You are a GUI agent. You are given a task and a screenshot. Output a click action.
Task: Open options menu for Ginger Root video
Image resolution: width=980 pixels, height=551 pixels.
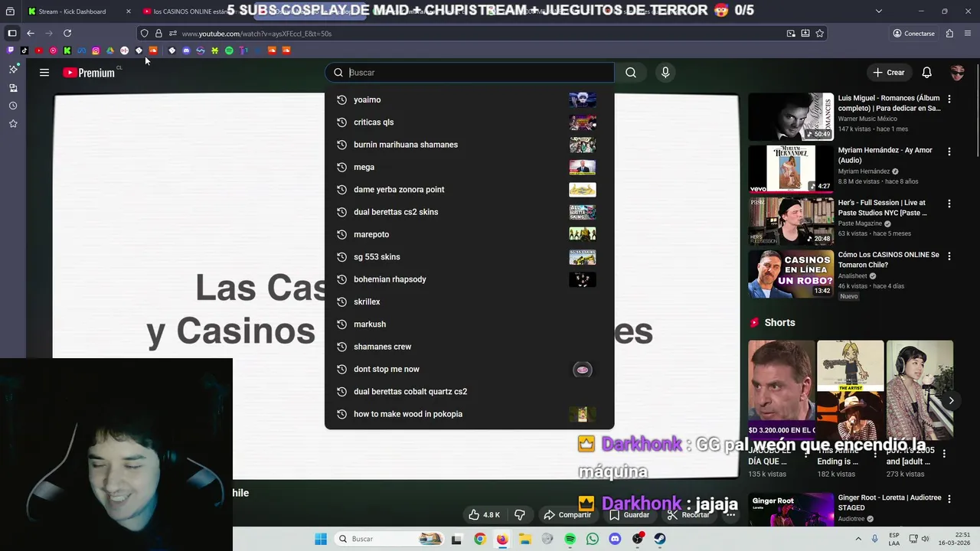949,498
